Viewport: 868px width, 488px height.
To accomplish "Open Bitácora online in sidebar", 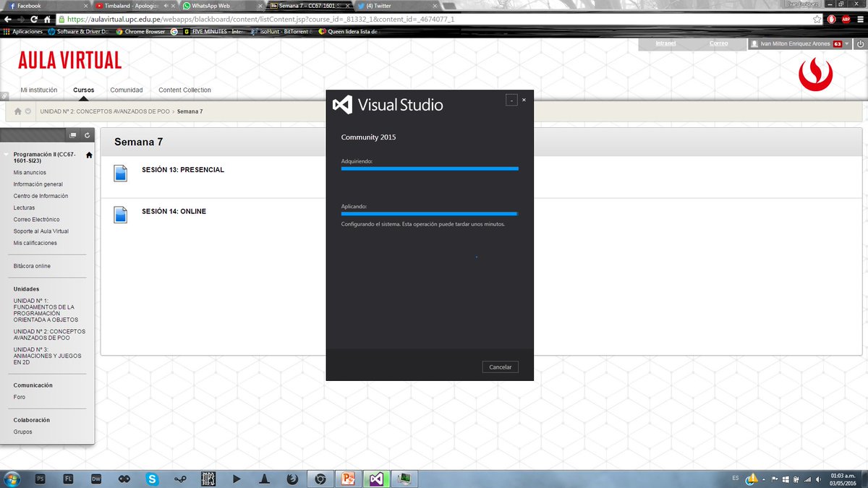I will click(x=32, y=266).
